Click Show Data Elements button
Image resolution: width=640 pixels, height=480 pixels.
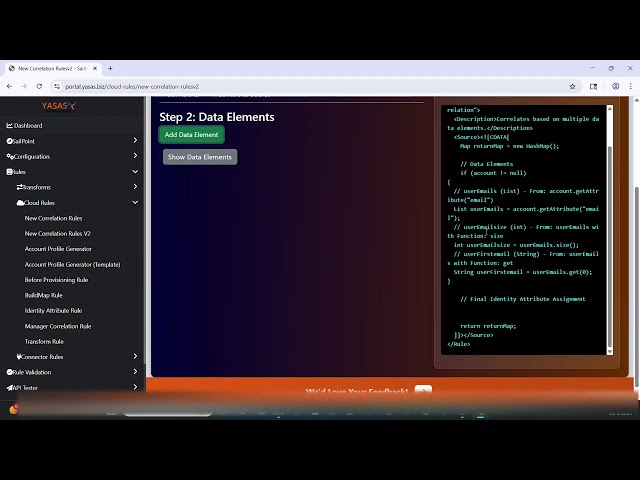click(x=200, y=157)
